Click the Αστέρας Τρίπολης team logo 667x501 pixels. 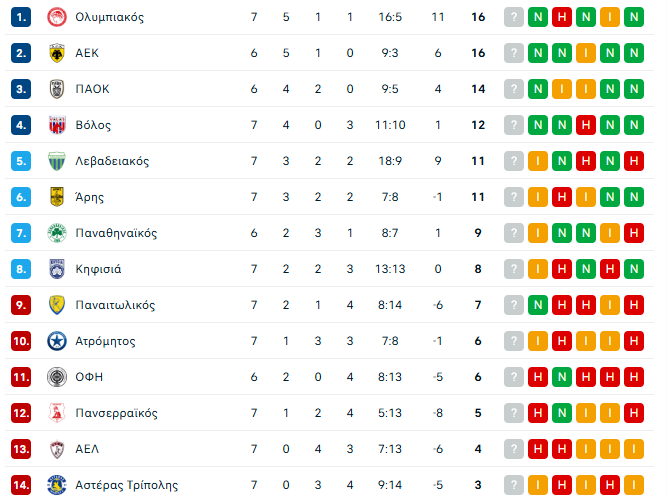[x=56, y=485]
